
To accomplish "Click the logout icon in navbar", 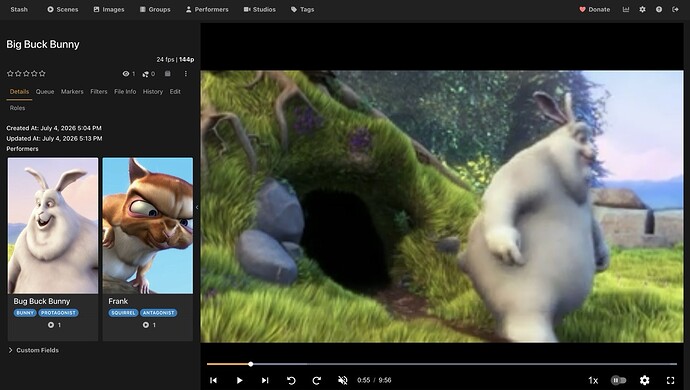I will point(675,9).
